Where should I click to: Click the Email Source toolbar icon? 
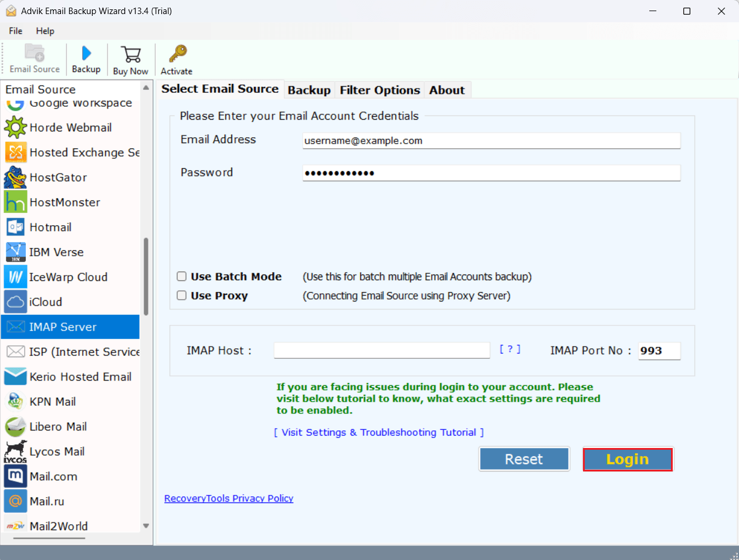[35, 53]
